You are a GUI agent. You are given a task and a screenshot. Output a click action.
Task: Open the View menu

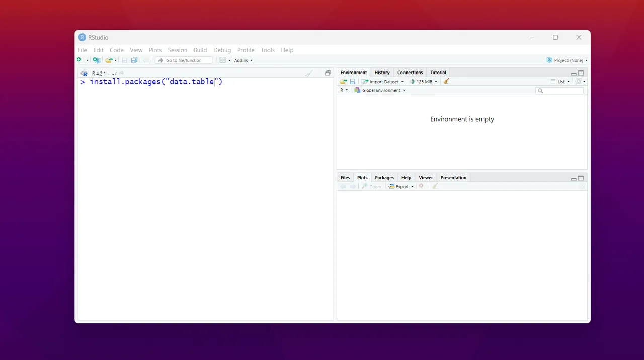(x=136, y=50)
